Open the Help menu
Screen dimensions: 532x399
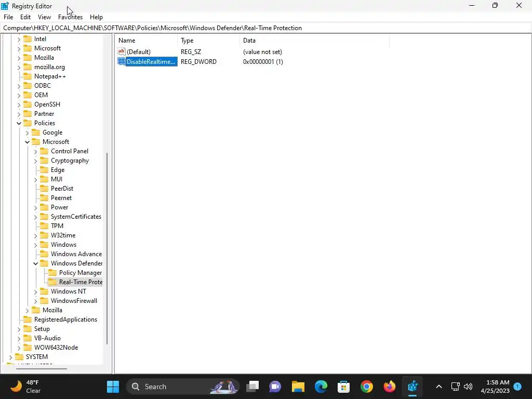(96, 17)
